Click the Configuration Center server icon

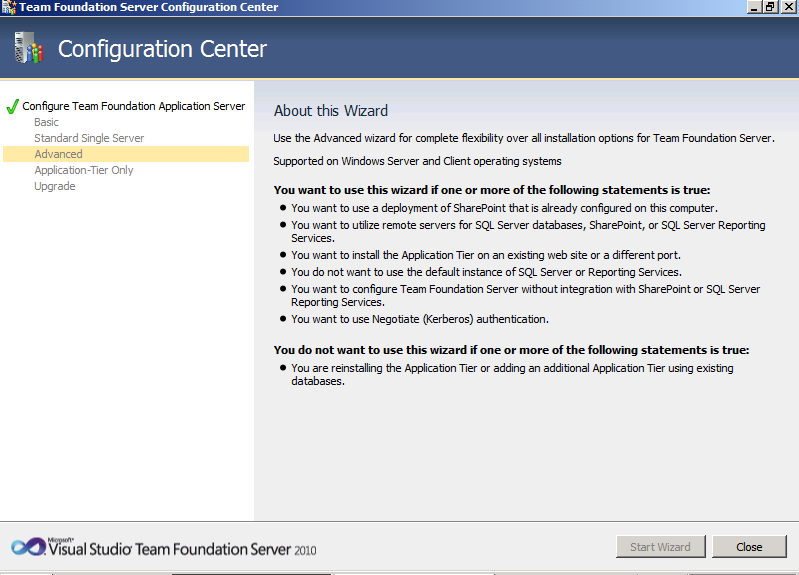tap(28, 48)
